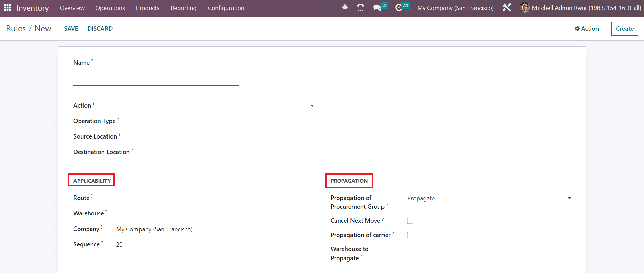
Task: Switch company via My Company (San Francisco)
Action: (x=455, y=8)
